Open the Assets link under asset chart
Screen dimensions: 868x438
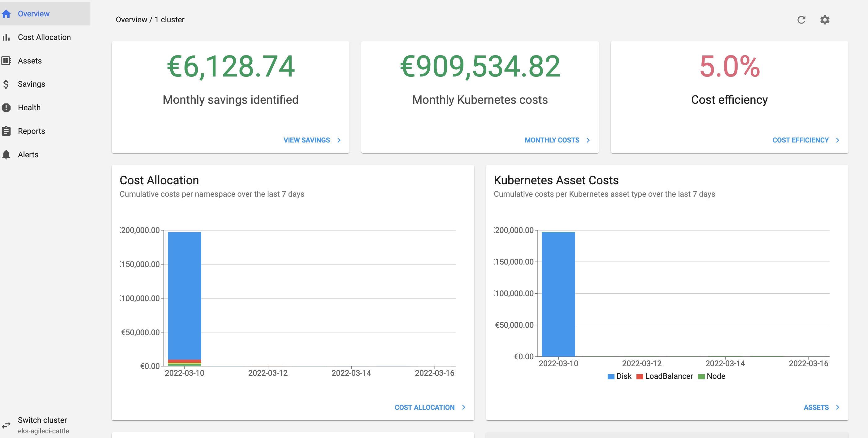(816, 407)
